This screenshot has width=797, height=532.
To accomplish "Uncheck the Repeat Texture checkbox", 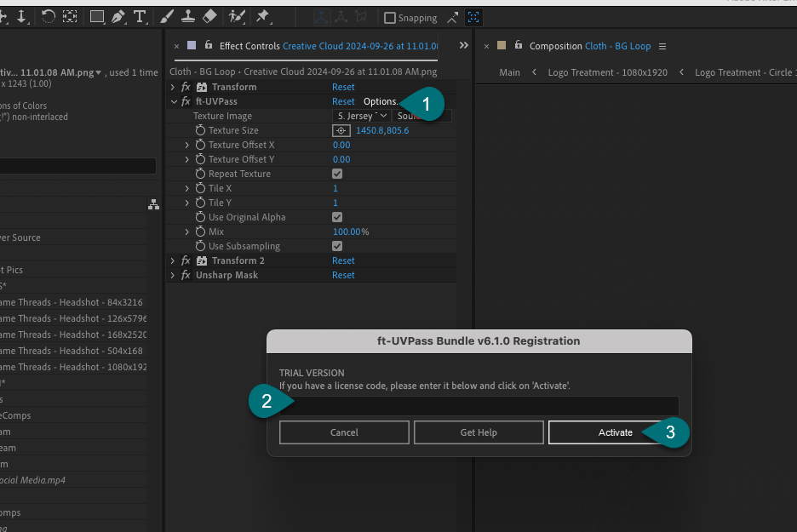I will (337, 174).
